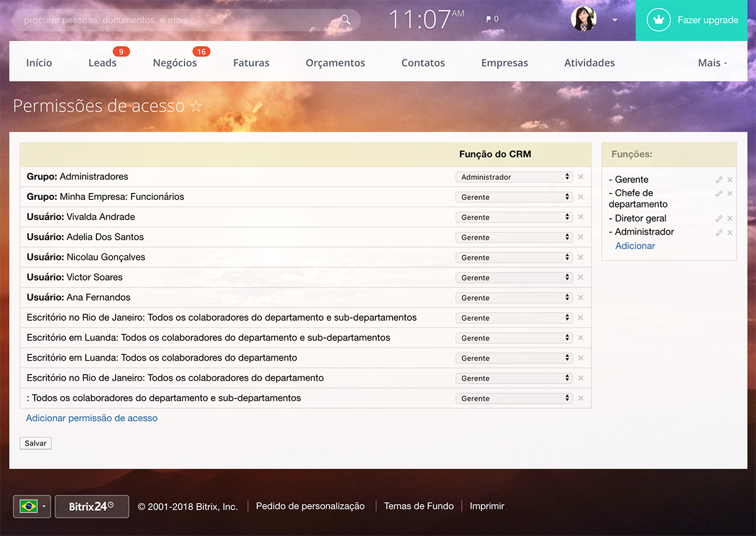Expand the Mais menu
Image resolution: width=756 pixels, height=536 pixels.
coord(712,63)
